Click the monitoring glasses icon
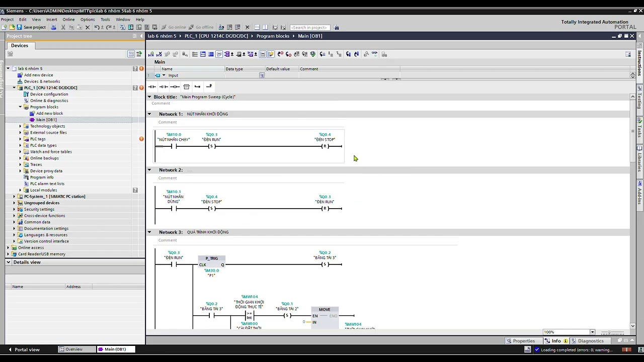The width and height of the screenshot is (644, 362). [x=374, y=54]
